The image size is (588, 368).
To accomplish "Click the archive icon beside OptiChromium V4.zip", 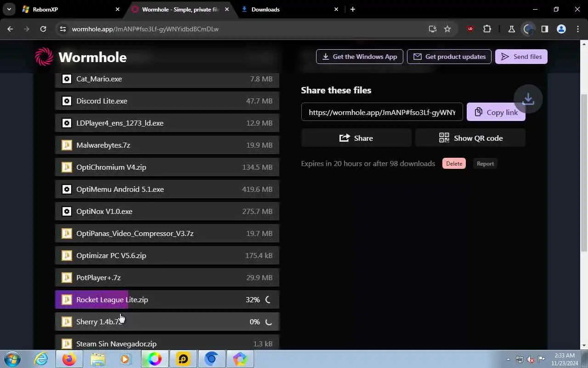I will [67, 167].
